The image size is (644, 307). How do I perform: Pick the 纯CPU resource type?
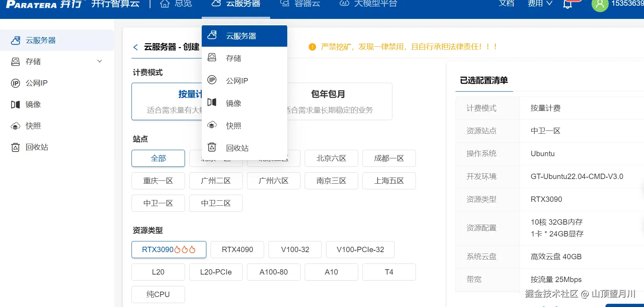[158, 295]
